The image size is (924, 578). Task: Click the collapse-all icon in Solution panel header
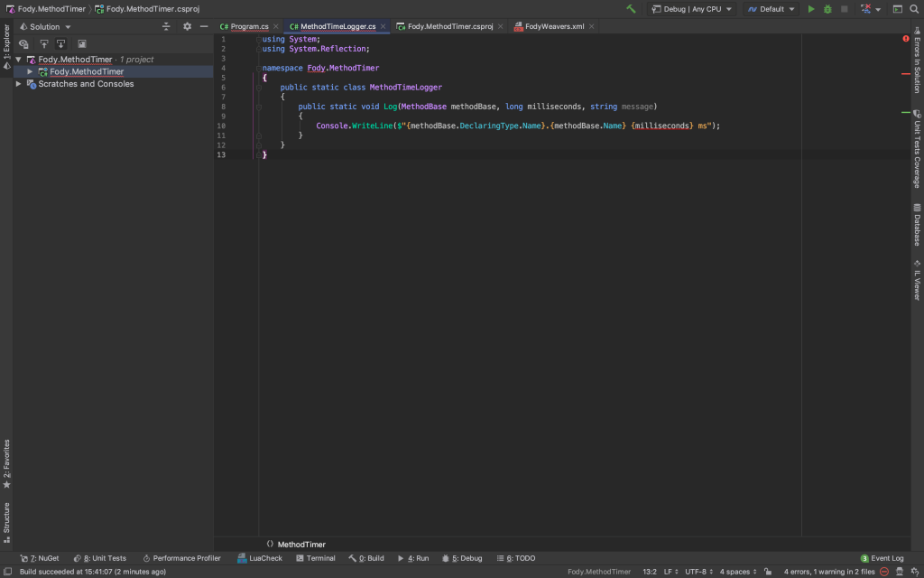click(166, 26)
